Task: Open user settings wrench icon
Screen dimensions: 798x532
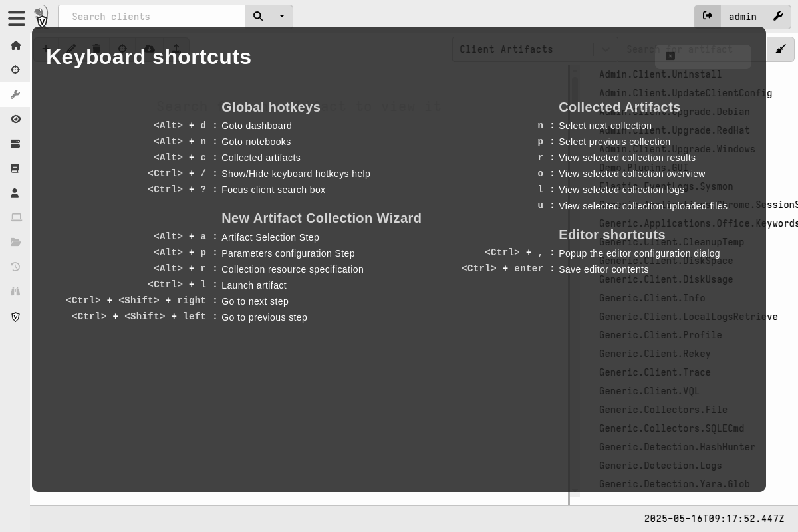Action: (x=778, y=16)
